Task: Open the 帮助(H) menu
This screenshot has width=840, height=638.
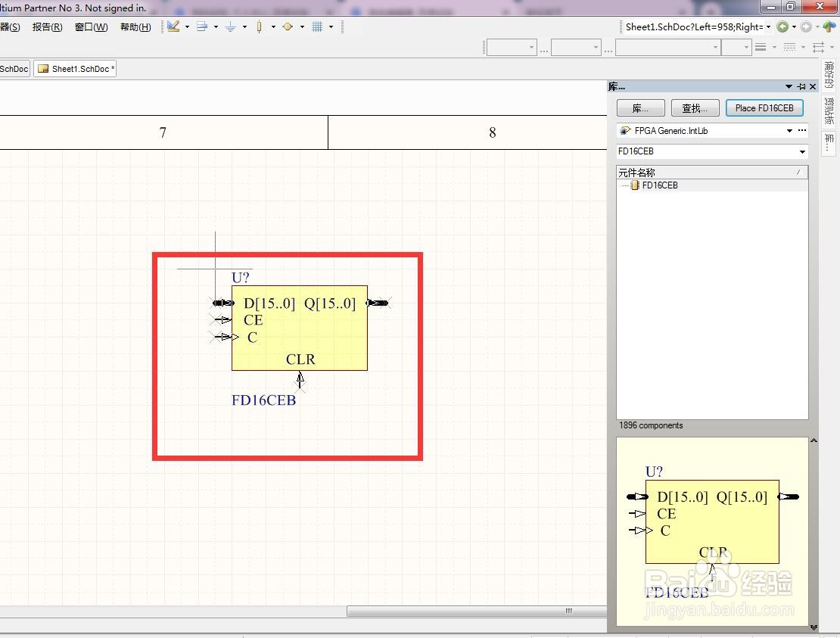Action: (135, 26)
